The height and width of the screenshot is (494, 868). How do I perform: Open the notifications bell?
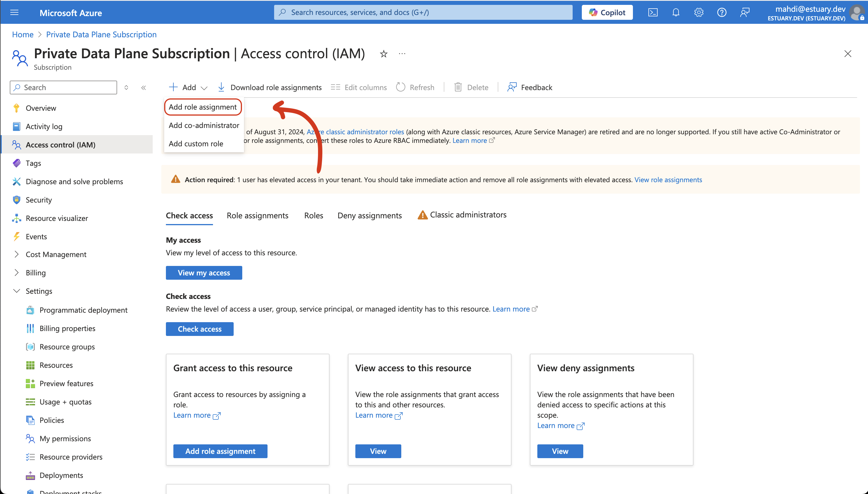point(675,13)
